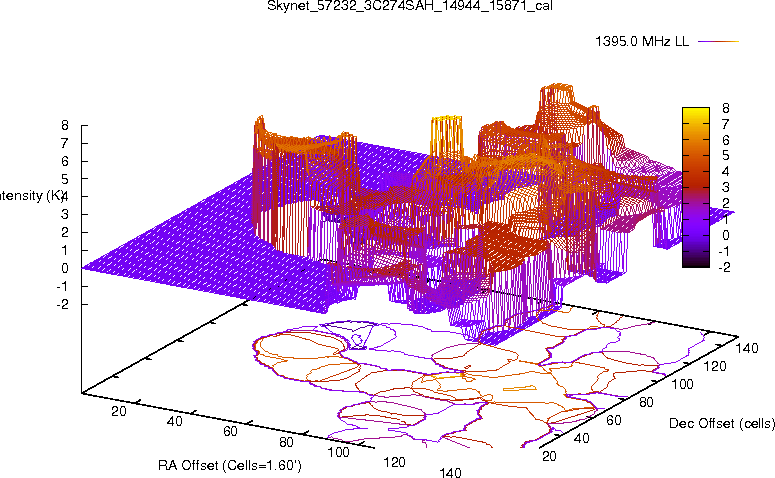
Task: Select color bar tick label 2
Action: (726, 203)
